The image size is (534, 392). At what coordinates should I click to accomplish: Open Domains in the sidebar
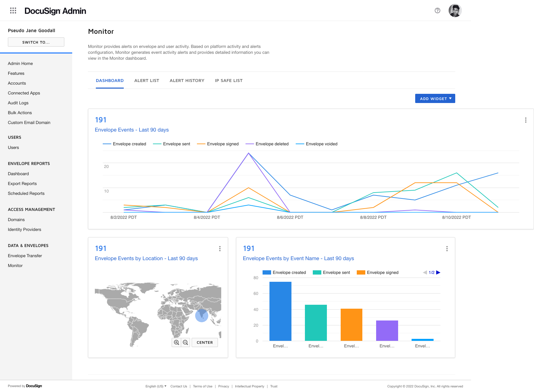[x=16, y=220]
